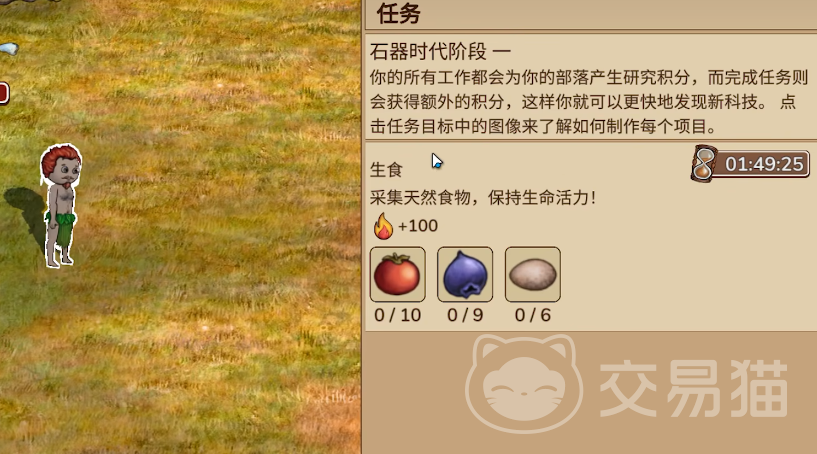Screen dimensions: 817x454
Task: Click the 石器时代阶段 一 heading
Action: click(x=440, y=52)
